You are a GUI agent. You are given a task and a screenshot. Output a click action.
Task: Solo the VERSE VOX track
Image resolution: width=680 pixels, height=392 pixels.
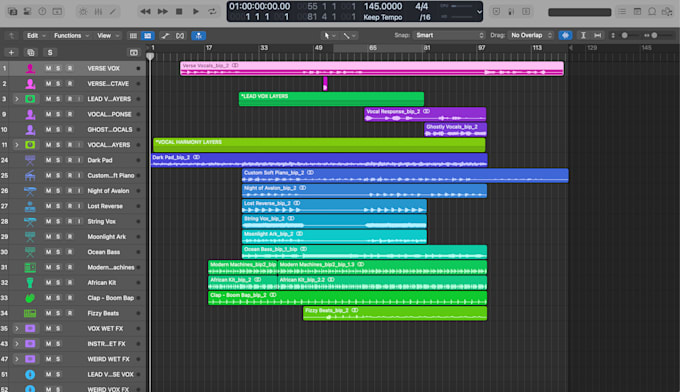[x=58, y=69]
